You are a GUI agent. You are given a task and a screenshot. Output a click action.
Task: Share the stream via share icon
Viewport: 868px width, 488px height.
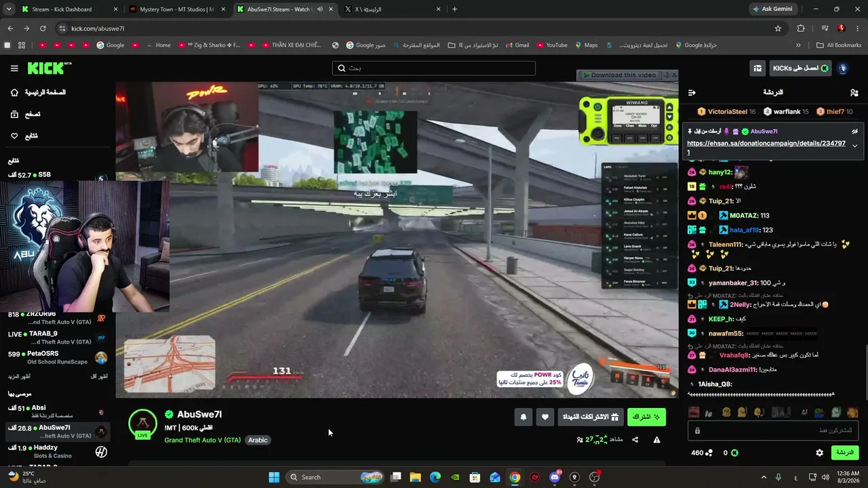[x=635, y=440]
